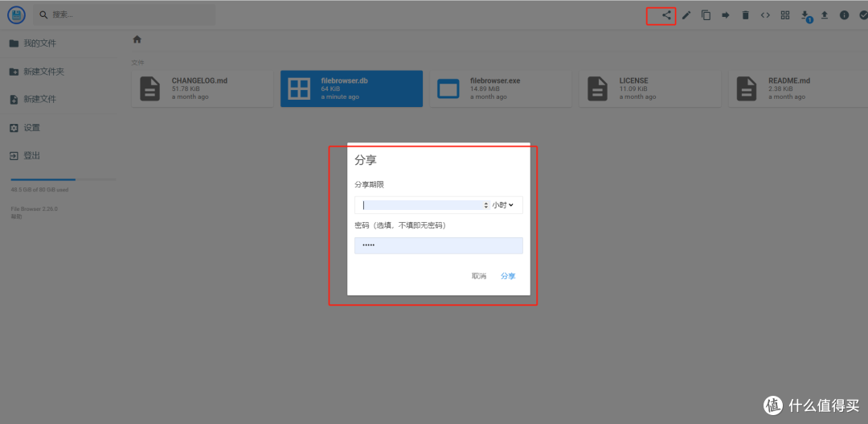Toggle the shell code brackets icon

[x=765, y=15]
